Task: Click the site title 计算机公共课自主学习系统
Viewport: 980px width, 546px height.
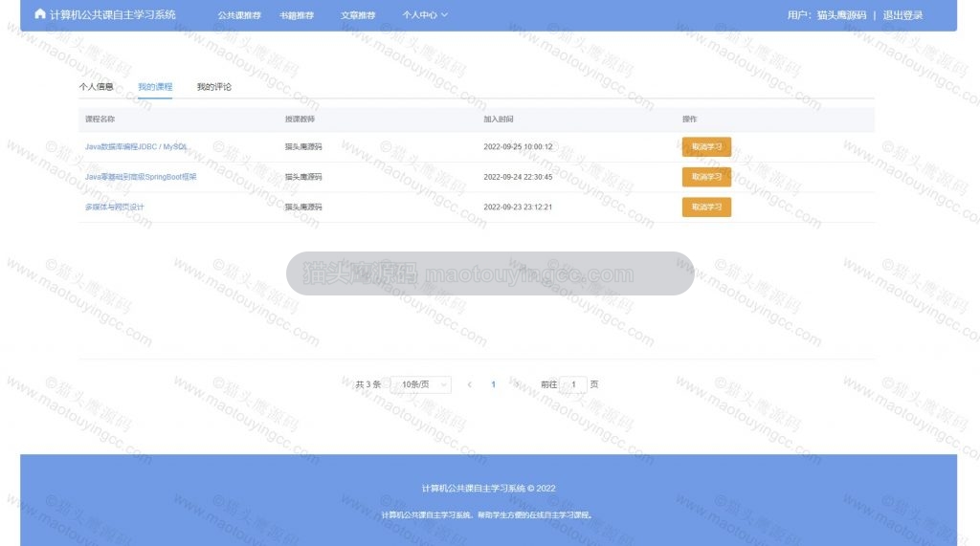Action: [113, 14]
